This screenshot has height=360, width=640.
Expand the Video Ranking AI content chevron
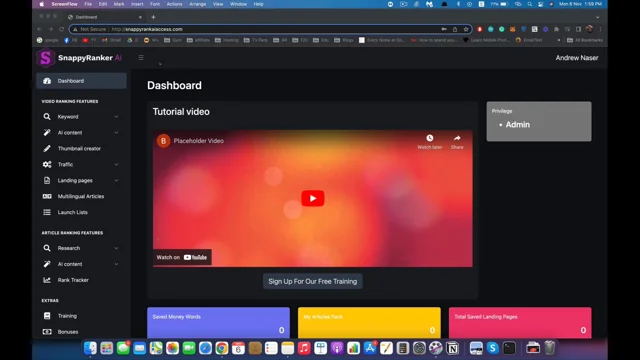116,133
